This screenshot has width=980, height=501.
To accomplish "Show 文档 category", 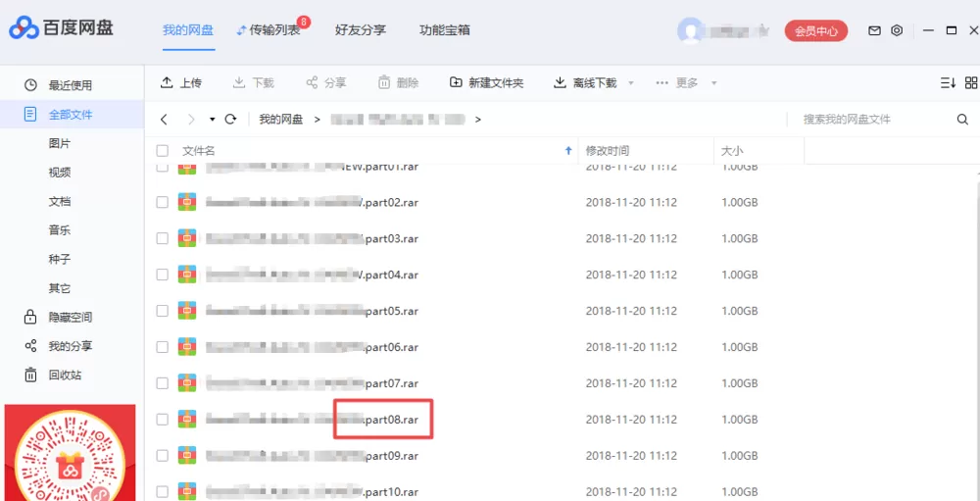I will [60, 201].
